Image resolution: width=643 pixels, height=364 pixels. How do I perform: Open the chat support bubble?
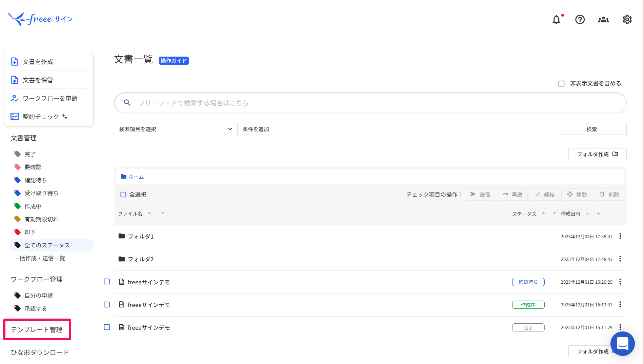(622, 343)
